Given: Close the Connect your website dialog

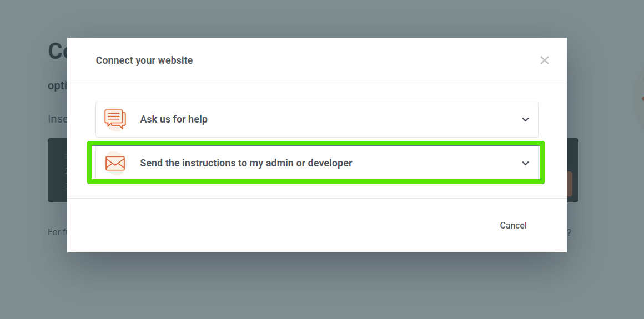Looking at the screenshot, I should [544, 60].
